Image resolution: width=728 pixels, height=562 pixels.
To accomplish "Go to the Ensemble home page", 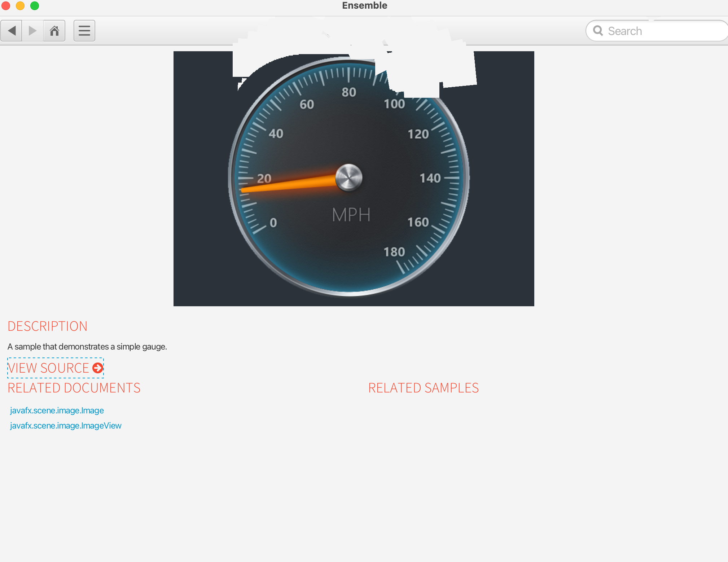I will (x=54, y=31).
